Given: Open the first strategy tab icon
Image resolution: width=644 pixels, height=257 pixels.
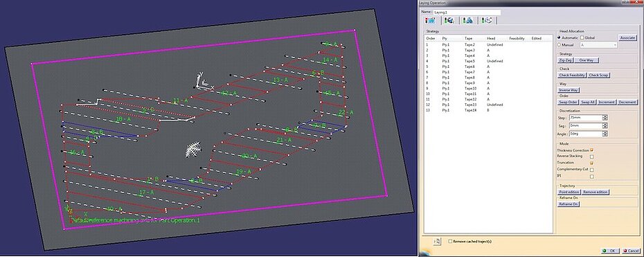Looking at the screenshot, I should click(431, 20).
